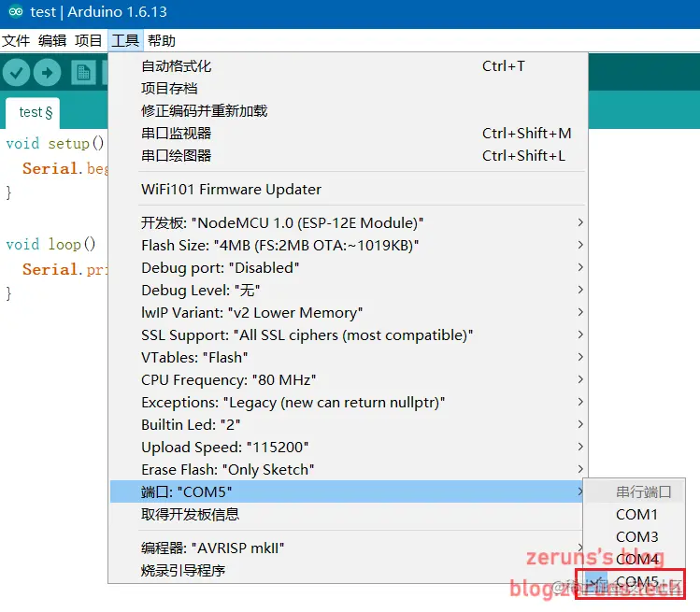
Task: Expand the Exceptions submenu
Action: [348, 402]
